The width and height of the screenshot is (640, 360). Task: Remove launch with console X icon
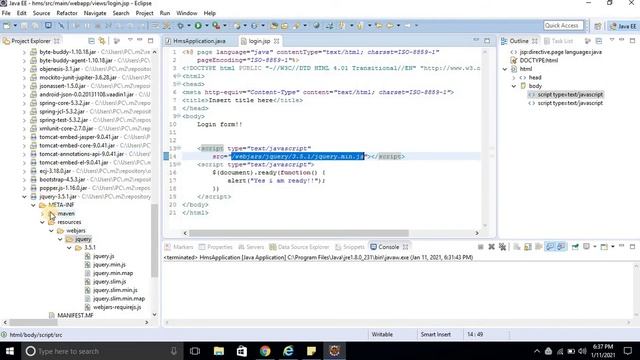491,247
